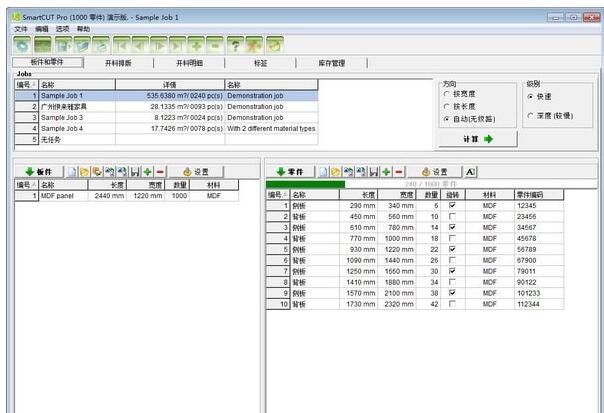This screenshot has width=604, height=413.
Task: Select the 板件和零件 tab
Action: click(x=47, y=62)
